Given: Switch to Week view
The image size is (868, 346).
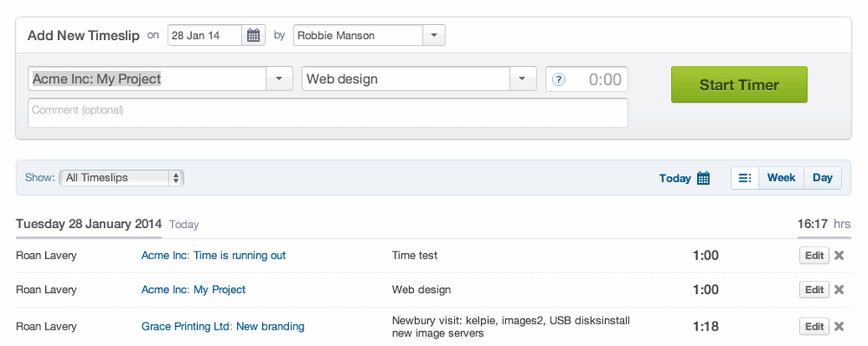Looking at the screenshot, I should [781, 178].
